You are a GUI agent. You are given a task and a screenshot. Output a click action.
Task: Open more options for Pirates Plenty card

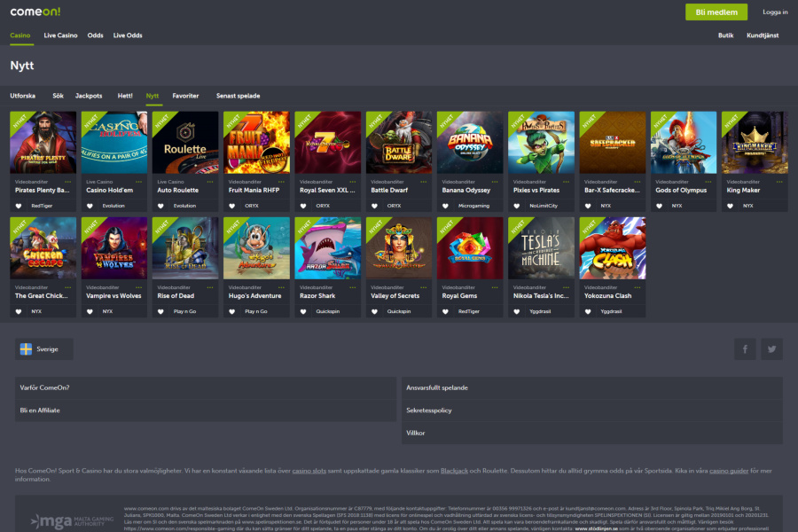[x=67, y=182]
